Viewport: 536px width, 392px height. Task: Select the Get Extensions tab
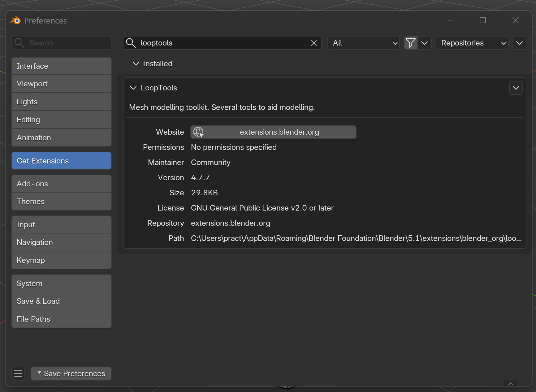62,161
